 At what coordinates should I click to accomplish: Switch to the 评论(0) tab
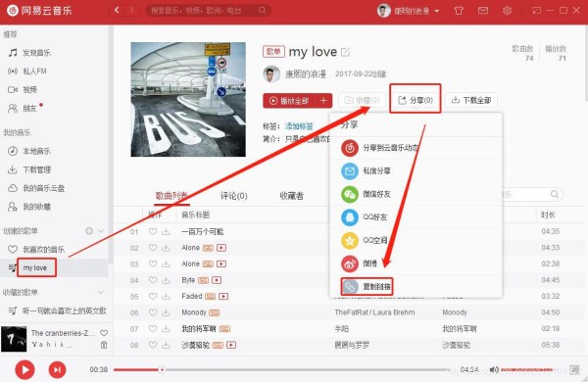[x=233, y=196]
